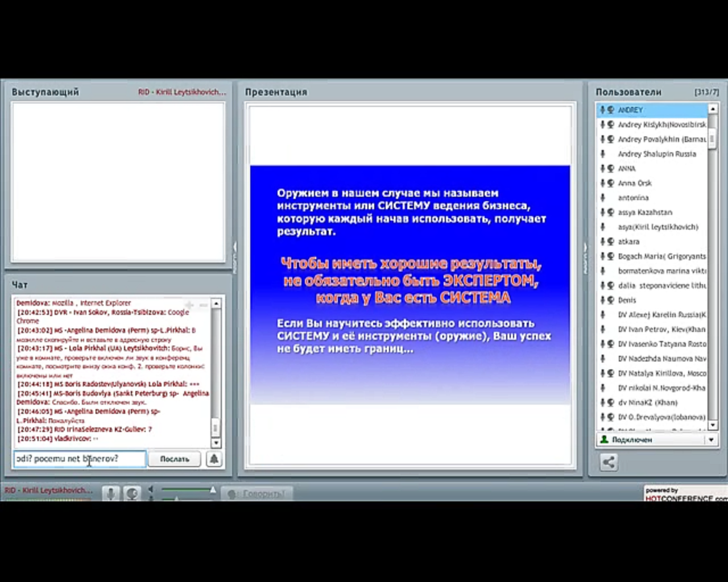This screenshot has width=728, height=582.
Task: Click RID - Kirill Leytsikhovich label in bottom bar
Action: tap(48, 490)
